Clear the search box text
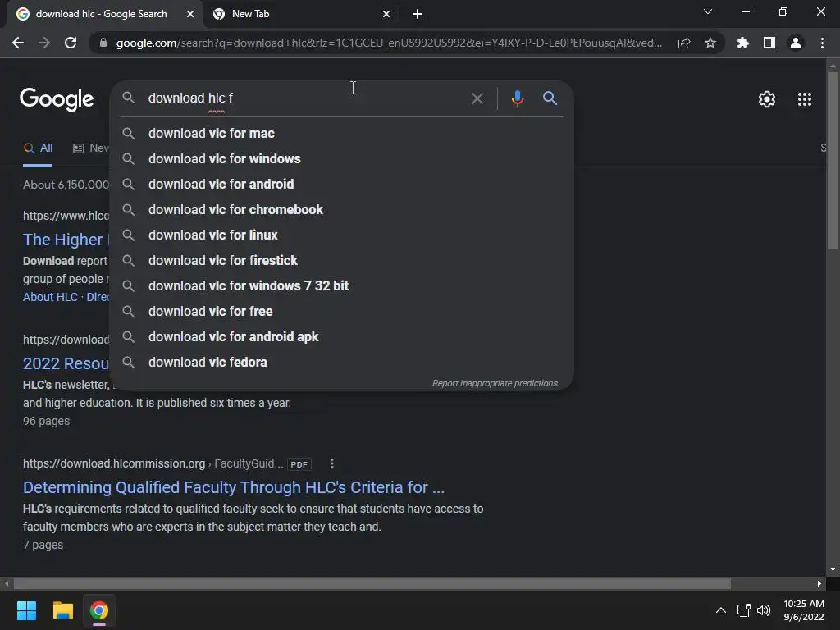The height and width of the screenshot is (630, 840). (x=477, y=98)
